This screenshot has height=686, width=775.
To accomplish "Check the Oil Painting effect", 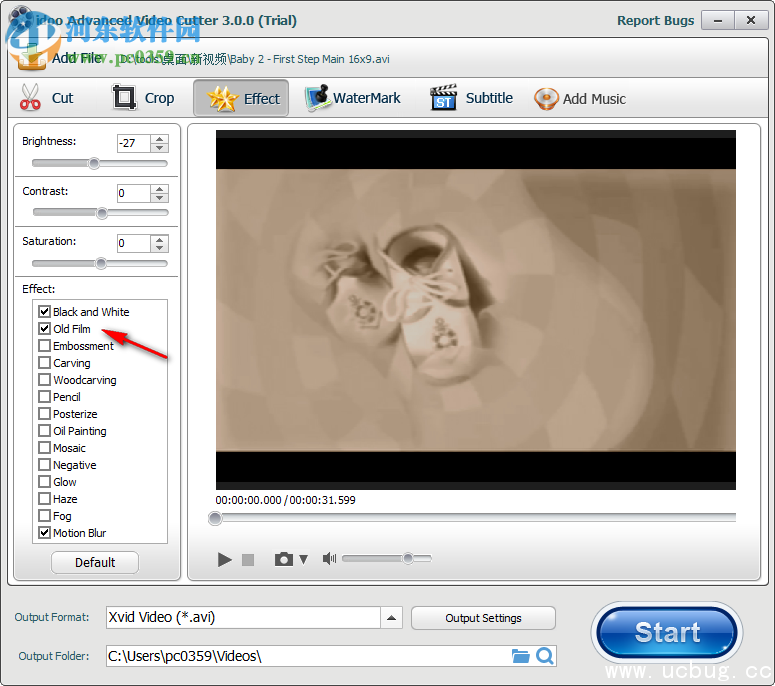I will point(44,430).
